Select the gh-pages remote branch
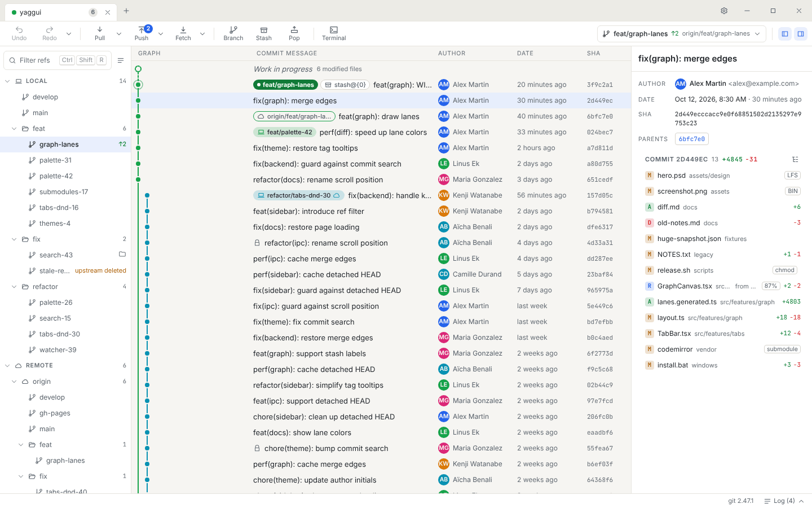Image resolution: width=812 pixels, height=508 pixels. point(65,413)
